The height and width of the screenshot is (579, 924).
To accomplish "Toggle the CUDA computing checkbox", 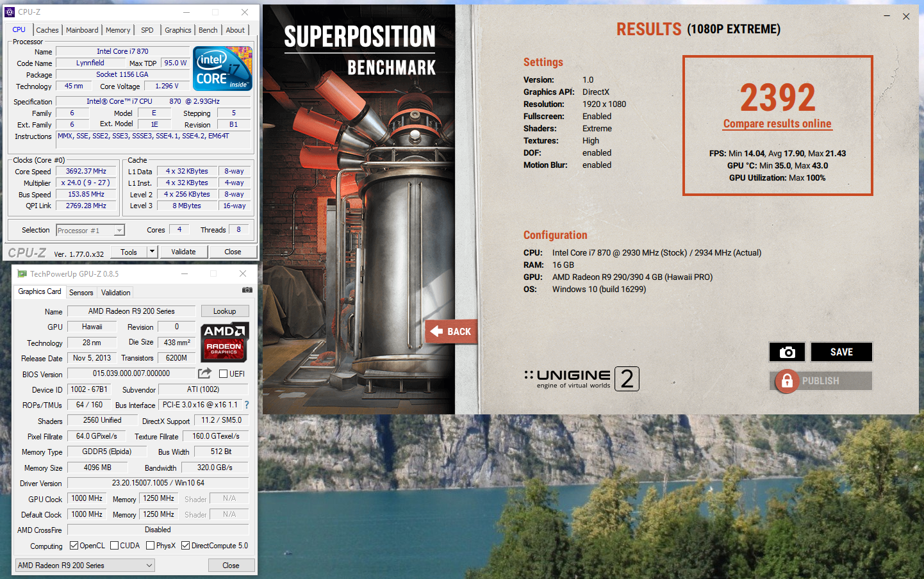I will coord(114,546).
